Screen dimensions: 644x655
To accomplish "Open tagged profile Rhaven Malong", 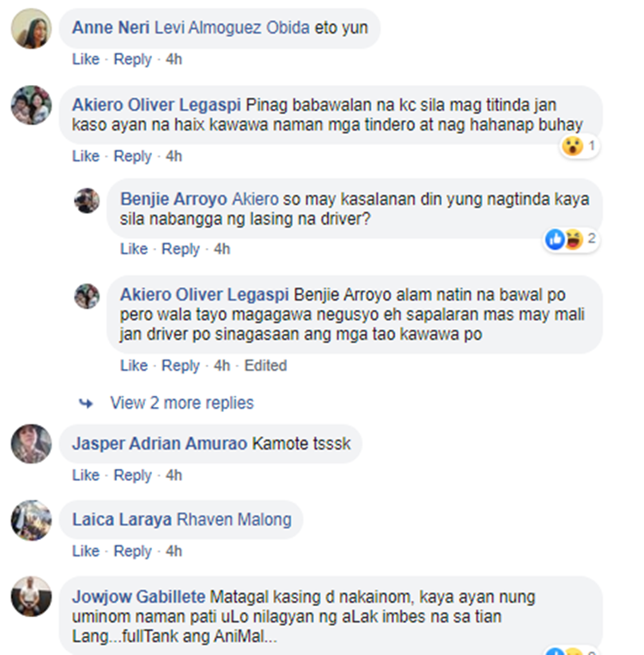I will [x=234, y=520].
